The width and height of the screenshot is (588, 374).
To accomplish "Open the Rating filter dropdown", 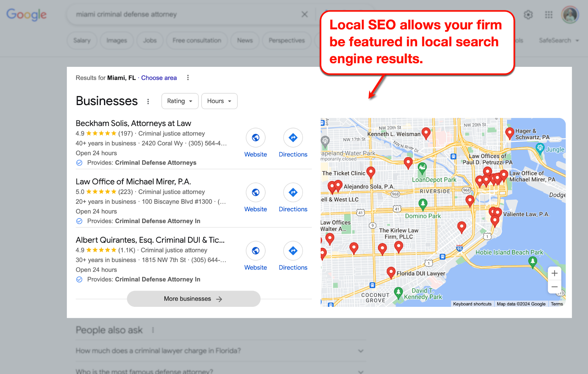I will point(180,101).
